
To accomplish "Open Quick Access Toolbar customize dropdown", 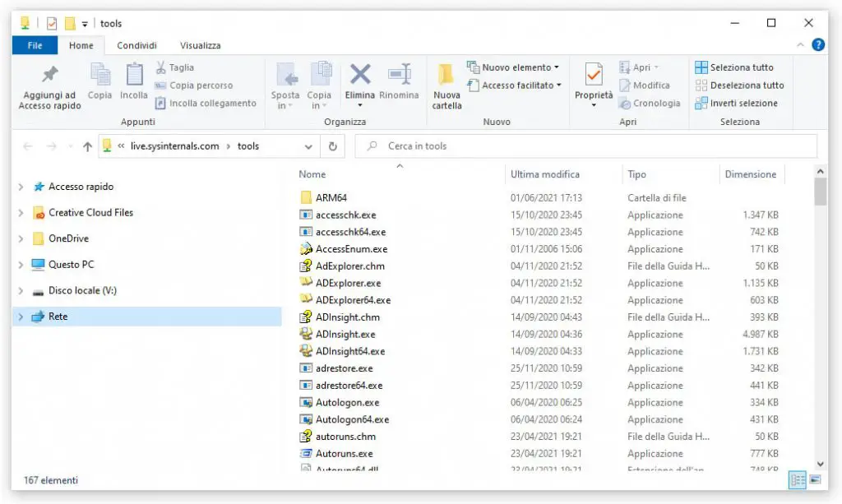I will tap(85, 24).
